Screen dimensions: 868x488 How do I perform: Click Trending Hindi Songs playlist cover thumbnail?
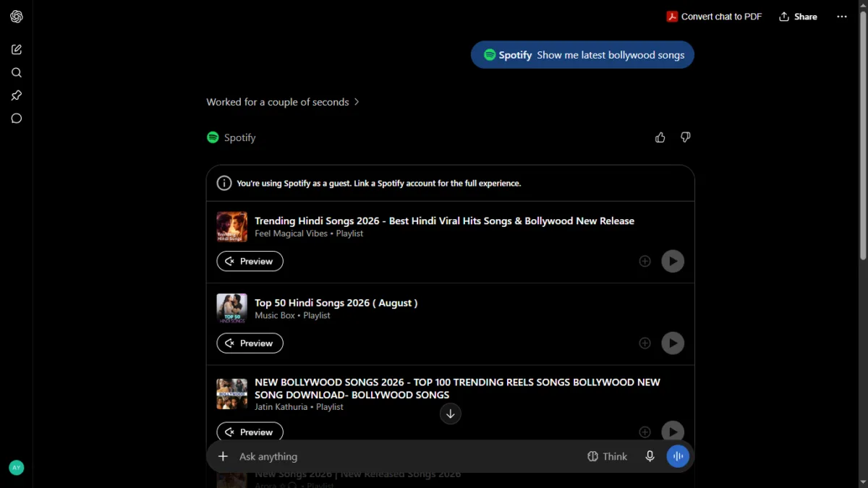tap(232, 227)
